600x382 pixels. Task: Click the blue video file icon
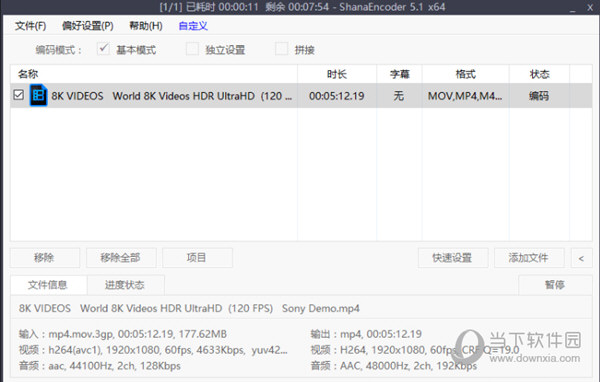click(x=38, y=95)
